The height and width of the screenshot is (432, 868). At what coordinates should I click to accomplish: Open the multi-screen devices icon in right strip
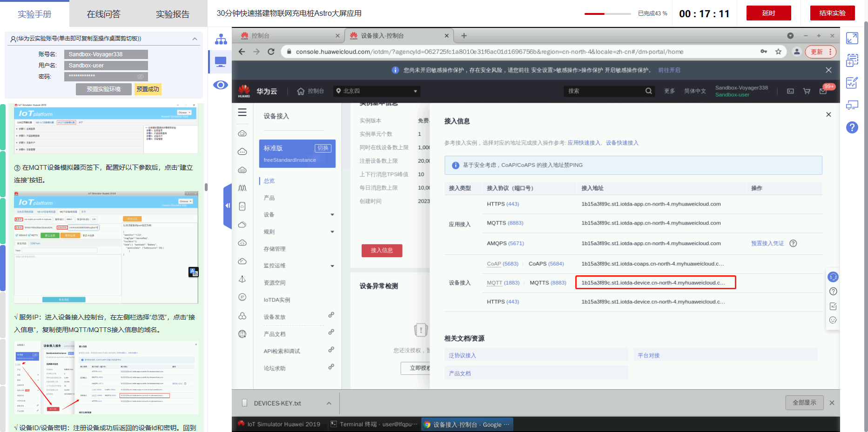[852, 105]
